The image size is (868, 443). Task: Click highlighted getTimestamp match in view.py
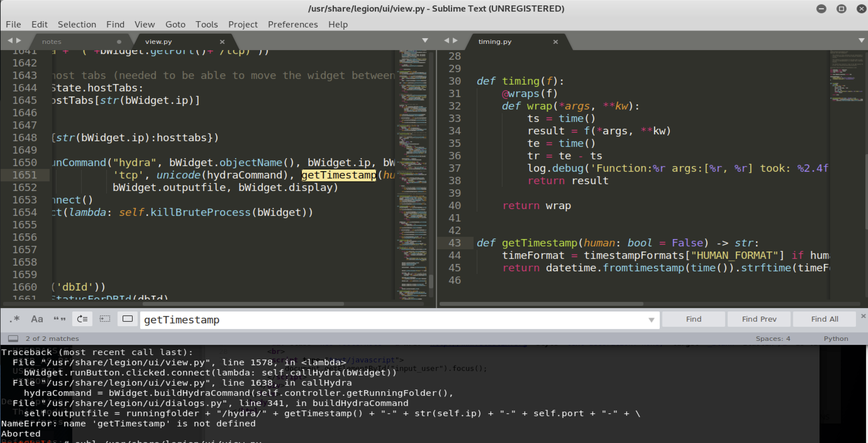(339, 175)
